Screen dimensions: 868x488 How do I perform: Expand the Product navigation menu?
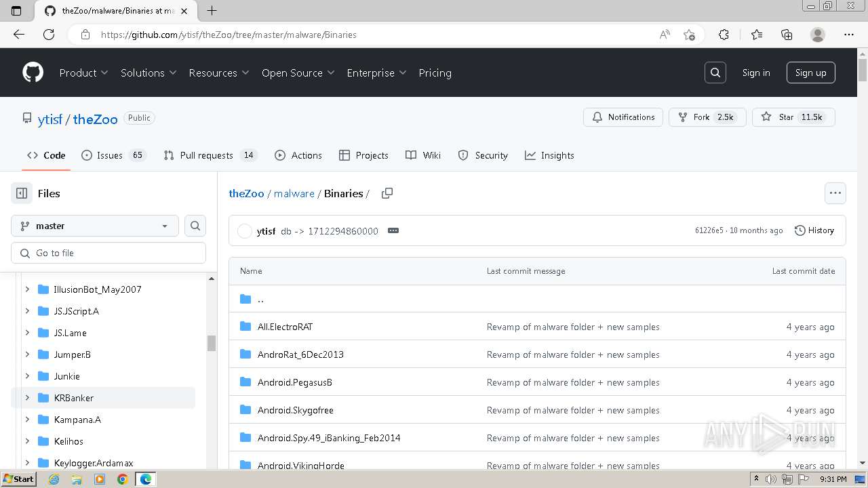point(83,73)
